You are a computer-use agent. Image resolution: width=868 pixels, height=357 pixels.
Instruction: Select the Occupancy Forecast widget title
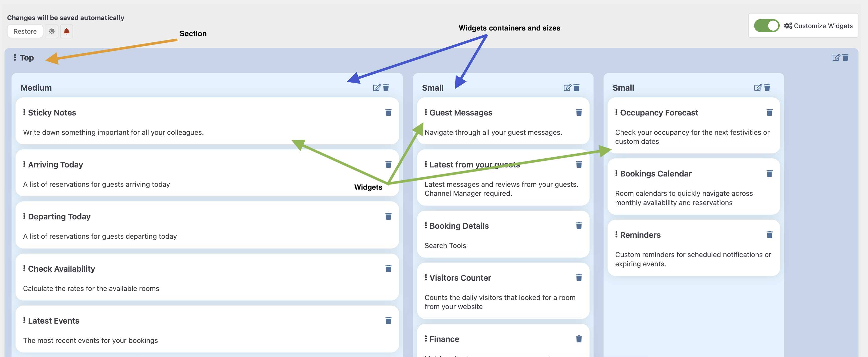tap(659, 112)
